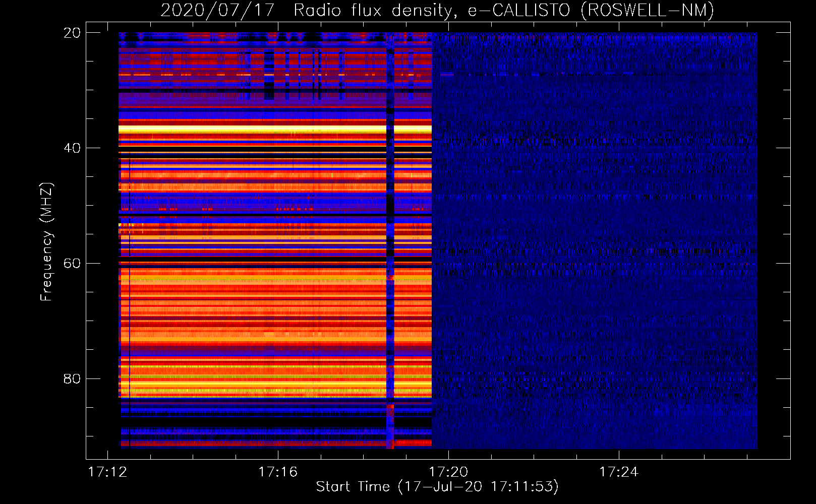
Task: Click the 'Start Time (17-Jul-20 17:11:53)' label
Action: (437, 487)
